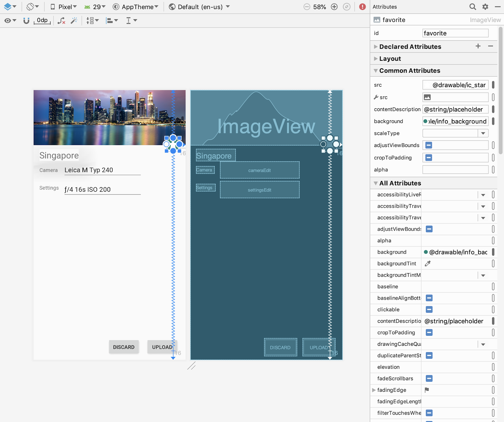Open the Attributes panel gear settings
Viewport: 504px width, 422px height.
click(485, 7)
